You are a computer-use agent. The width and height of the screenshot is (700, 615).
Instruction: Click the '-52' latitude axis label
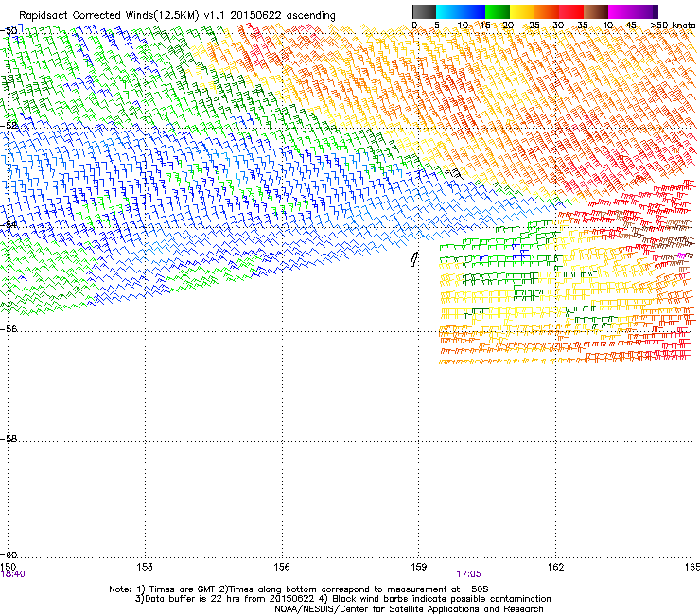point(9,126)
